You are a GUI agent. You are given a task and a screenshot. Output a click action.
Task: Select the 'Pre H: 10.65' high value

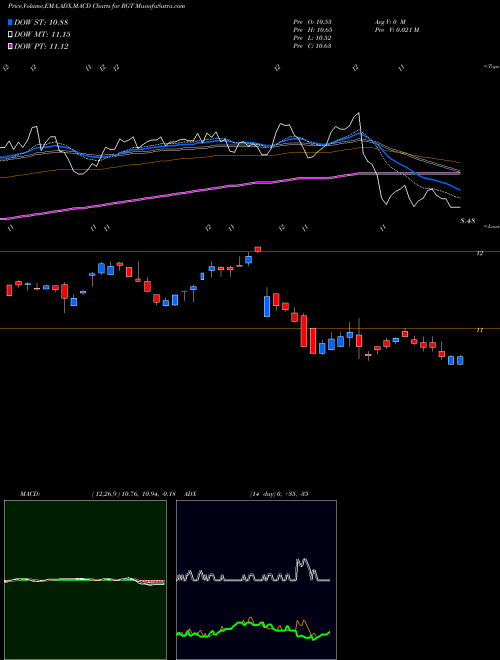click(x=312, y=30)
